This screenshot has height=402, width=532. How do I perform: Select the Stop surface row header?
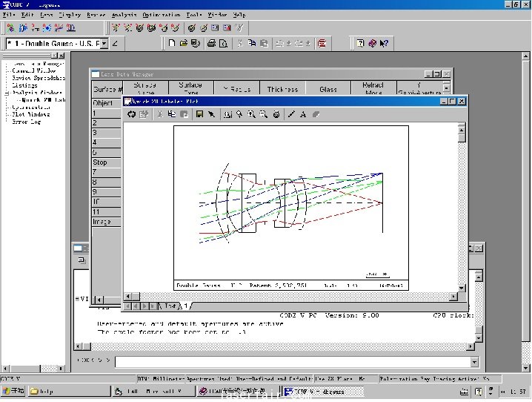coord(101,162)
